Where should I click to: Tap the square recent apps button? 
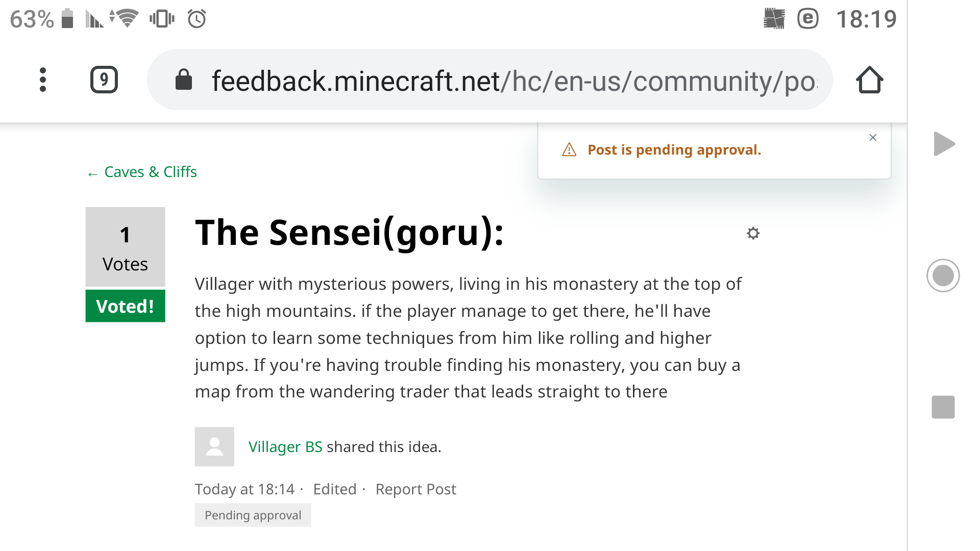[x=943, y=407]
